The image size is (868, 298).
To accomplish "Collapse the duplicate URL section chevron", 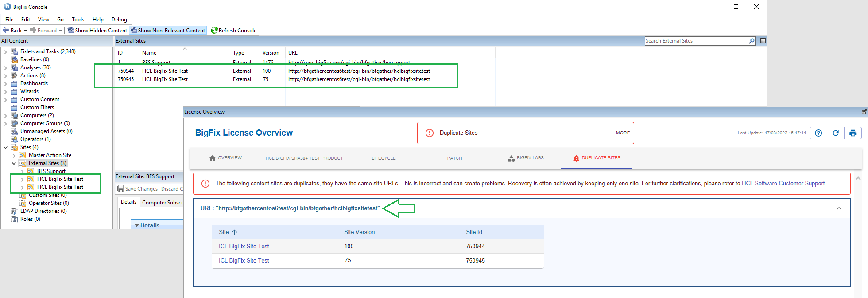I will tap(839, 208).
